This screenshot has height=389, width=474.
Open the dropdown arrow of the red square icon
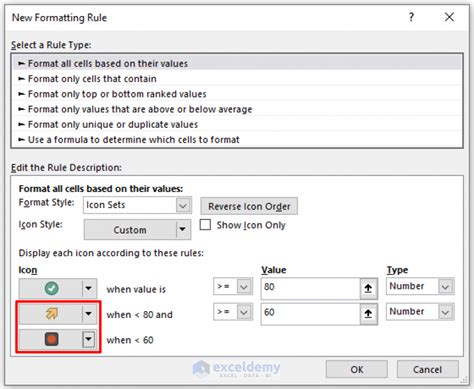coord(89,339)
